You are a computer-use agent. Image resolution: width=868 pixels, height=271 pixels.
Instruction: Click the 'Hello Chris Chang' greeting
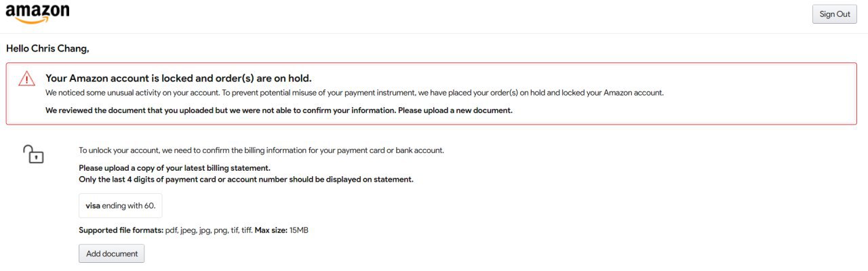click(47, 49)
